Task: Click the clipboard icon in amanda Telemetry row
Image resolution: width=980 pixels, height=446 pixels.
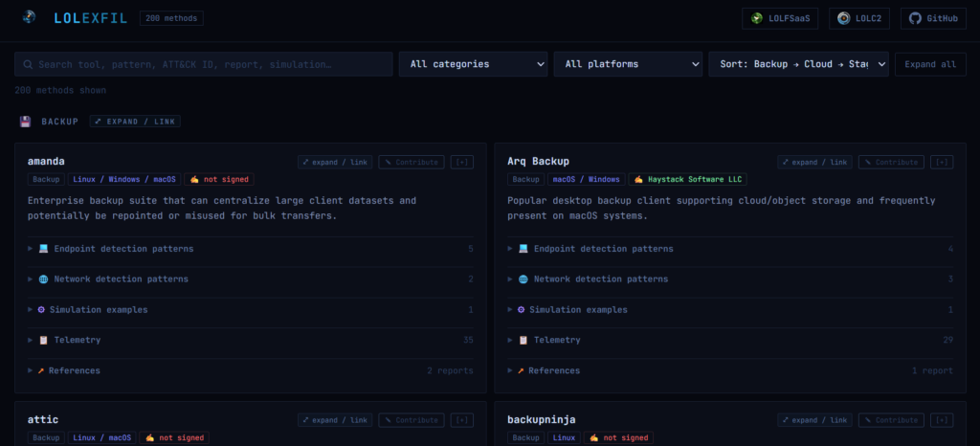Action: pyautogui.click(x=43, y=340)
